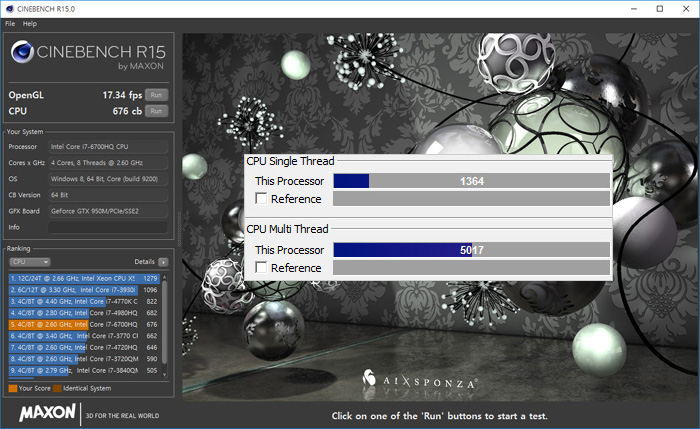Image resolution: width=700 pixels, height=429 pixels.
Task: Select ranking row Core i7-3930K 1096
Action: coord(84,290)
